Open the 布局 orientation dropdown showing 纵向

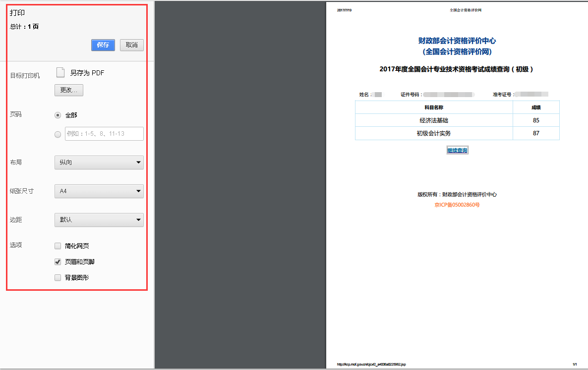click(x=99, y=162)
